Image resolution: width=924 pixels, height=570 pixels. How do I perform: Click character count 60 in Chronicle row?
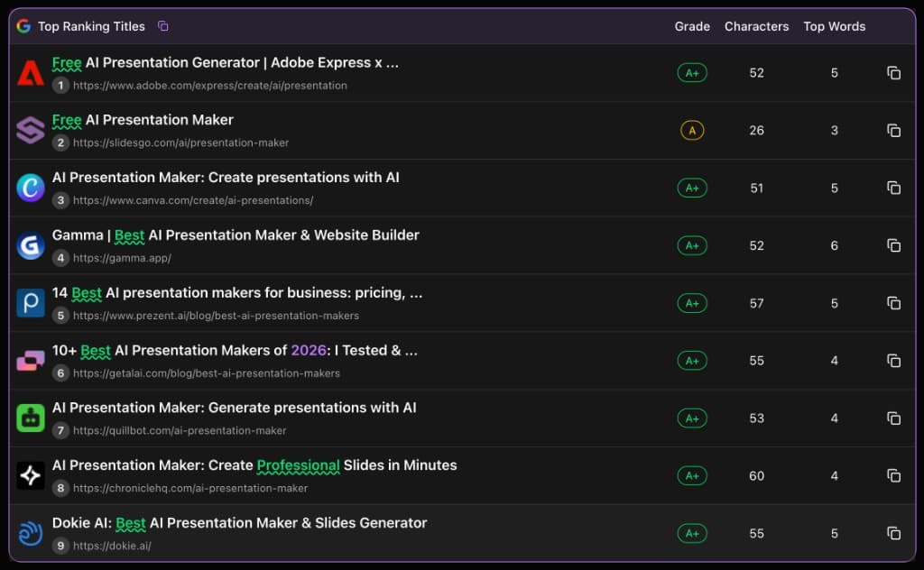click(756, 476)
